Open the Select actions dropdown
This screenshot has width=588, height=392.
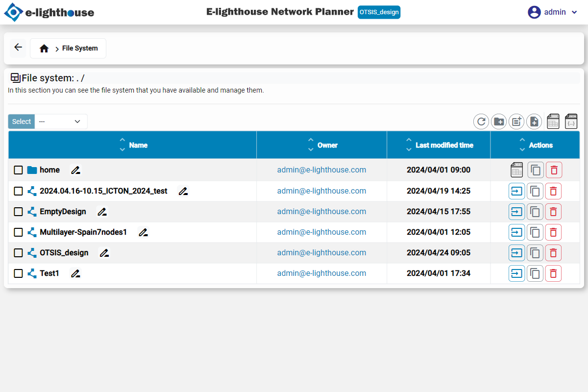pyautogui.click(x=61, y=121)
